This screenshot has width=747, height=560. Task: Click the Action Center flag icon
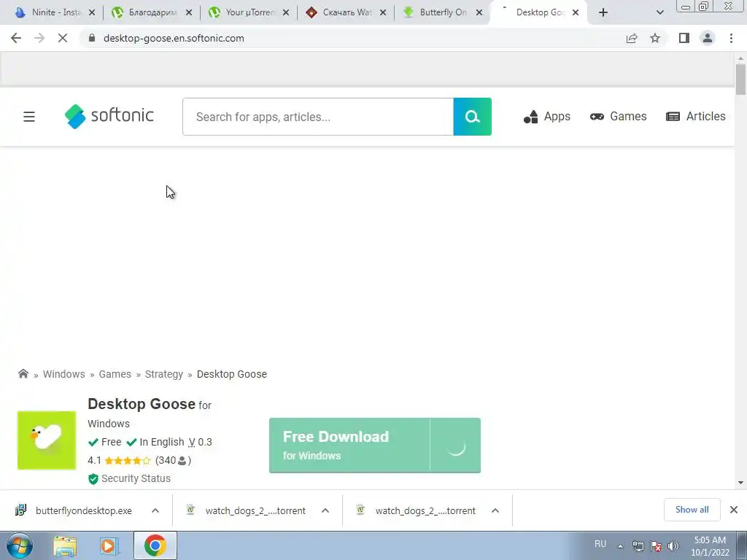656,546
